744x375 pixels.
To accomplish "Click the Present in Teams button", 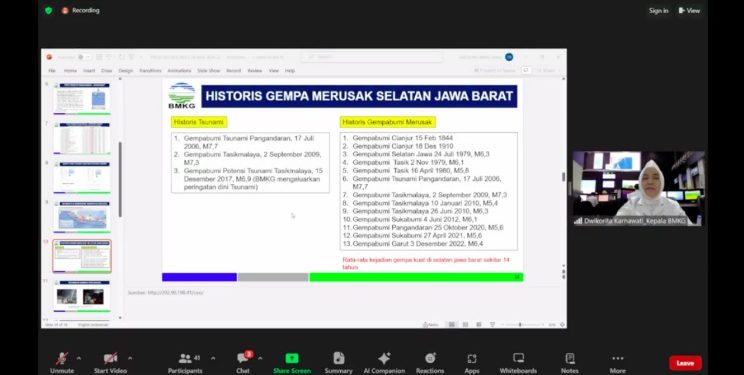I will (495, 70).
